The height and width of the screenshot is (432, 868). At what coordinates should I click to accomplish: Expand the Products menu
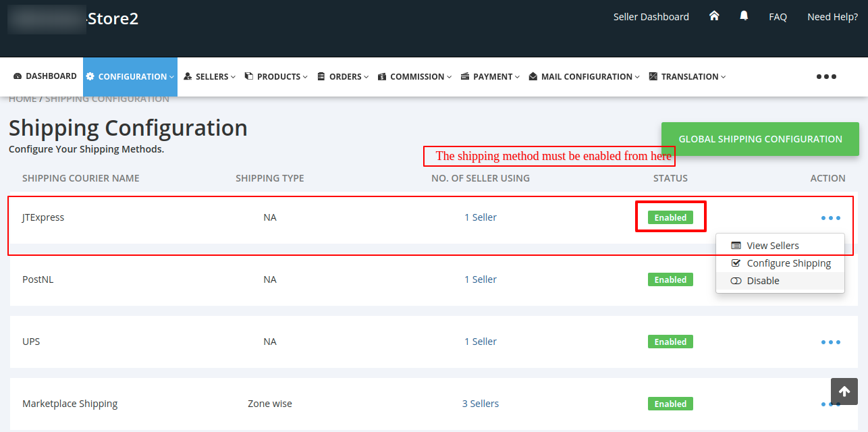click(x=276, y=77)
